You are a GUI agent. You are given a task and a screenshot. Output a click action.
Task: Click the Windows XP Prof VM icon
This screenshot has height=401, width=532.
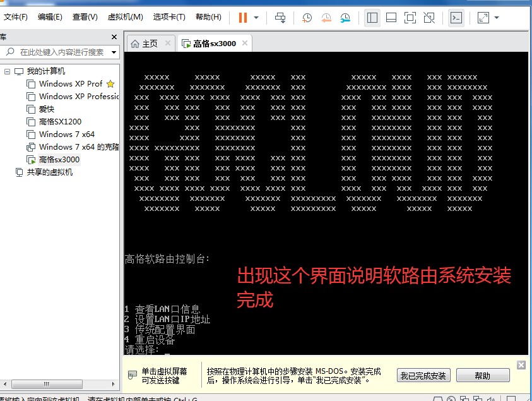point(31,84)
